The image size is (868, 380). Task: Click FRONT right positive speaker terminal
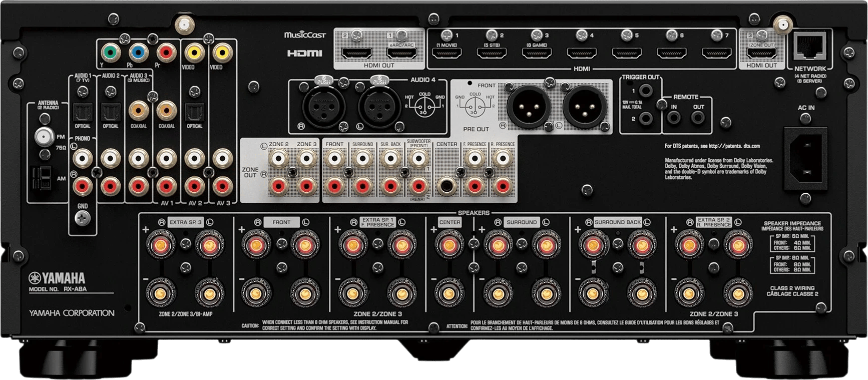tap(257, 245)
